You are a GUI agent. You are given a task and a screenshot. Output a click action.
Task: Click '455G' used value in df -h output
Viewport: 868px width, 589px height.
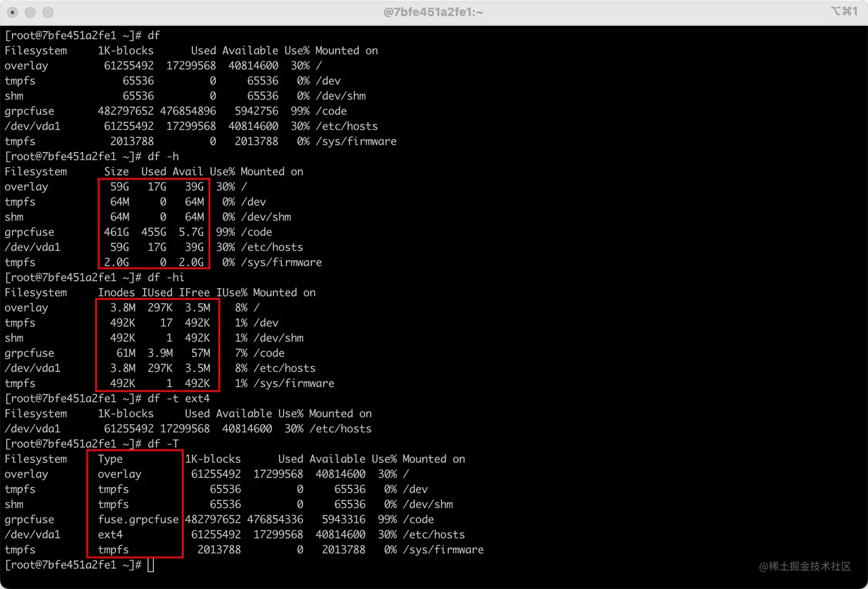tap(154, 232)
